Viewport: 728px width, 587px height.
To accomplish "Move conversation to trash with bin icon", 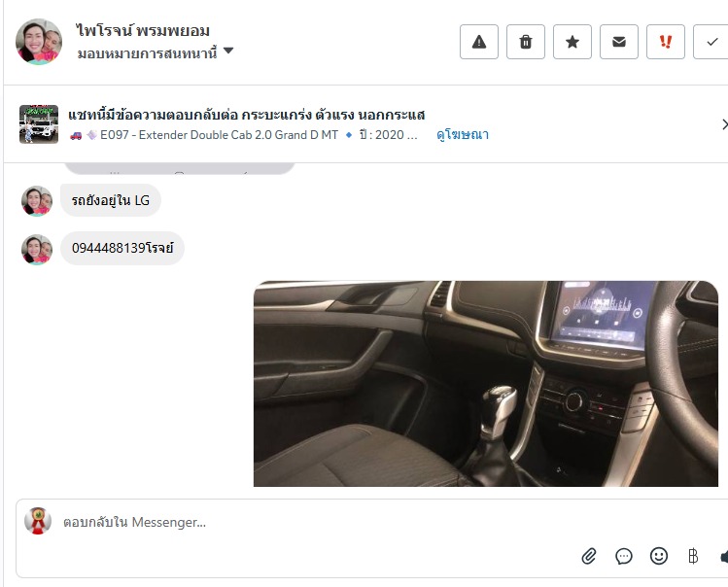I will coord(526,42).
